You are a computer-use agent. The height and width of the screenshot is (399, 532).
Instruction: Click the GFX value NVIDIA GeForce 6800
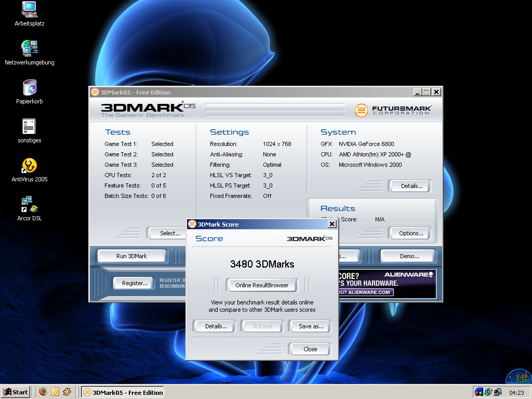[x=366, y=144]
